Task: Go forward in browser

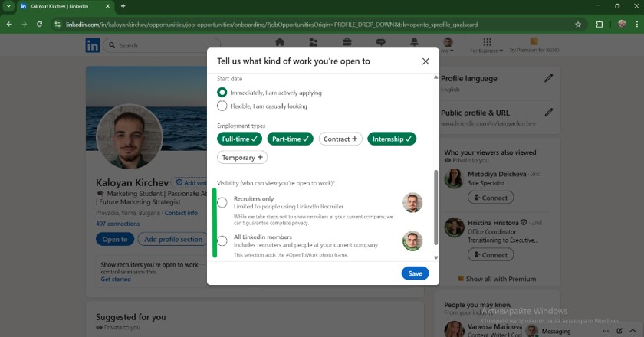Action: (25, 25)
